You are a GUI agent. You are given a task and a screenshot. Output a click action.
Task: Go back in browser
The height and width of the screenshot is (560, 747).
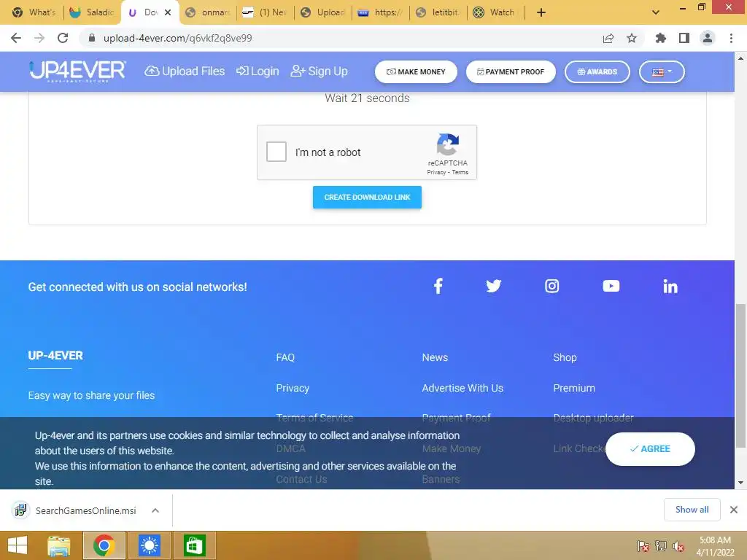[x=16, y=38]
